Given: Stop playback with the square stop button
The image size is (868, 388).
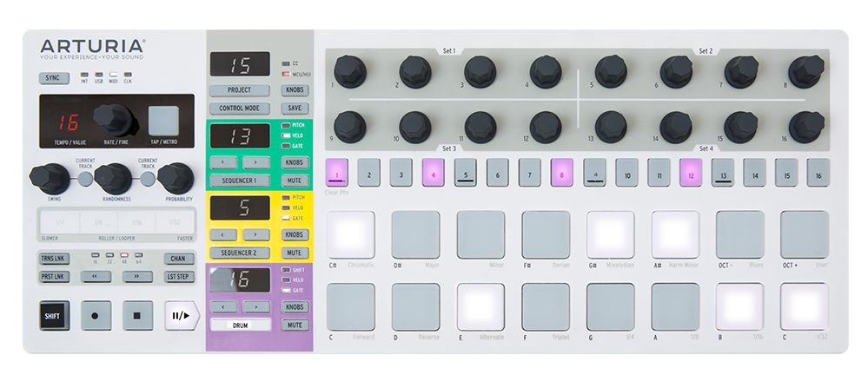Looking at the screenshot, I should [138, 316].
